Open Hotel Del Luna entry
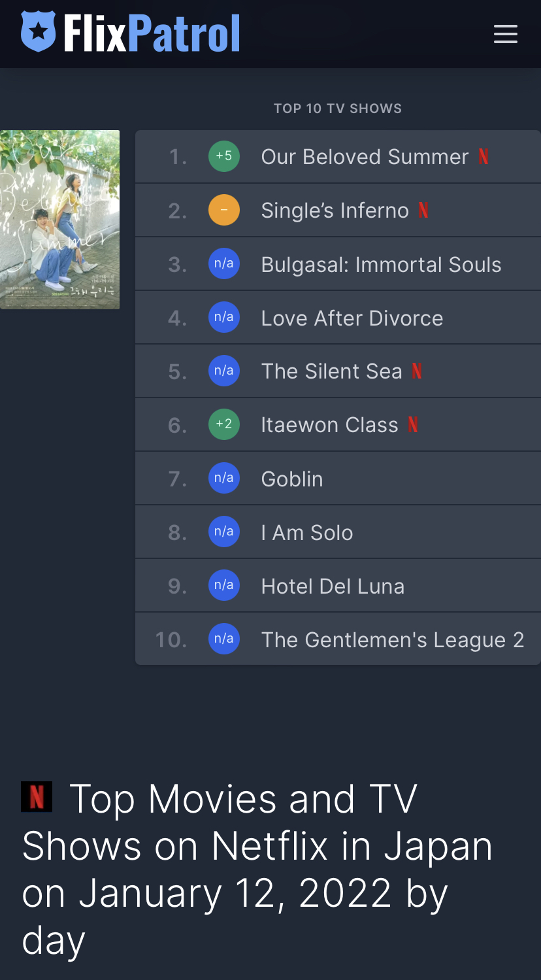The image size is (541, 980). tap(333, 586)
